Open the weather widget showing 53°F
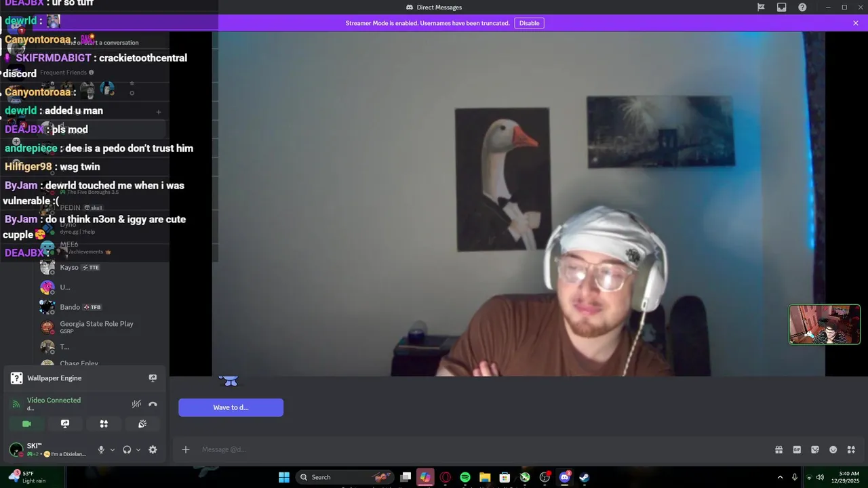This screenshot has height=488, width=868. (x=27, y=477)
